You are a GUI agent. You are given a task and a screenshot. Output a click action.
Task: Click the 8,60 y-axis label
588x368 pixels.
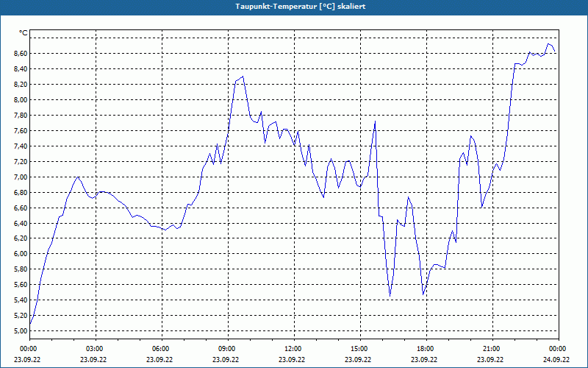tap(21, 54)
